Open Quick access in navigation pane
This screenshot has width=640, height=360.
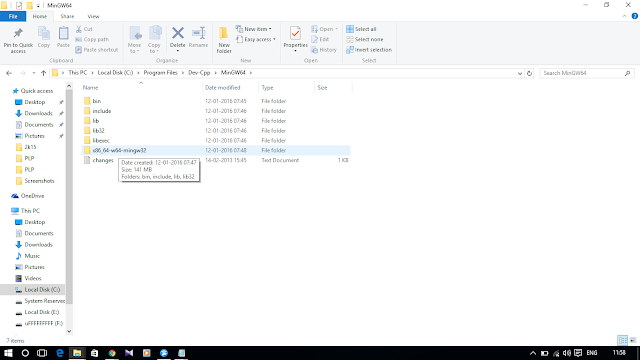coord(37,91)
